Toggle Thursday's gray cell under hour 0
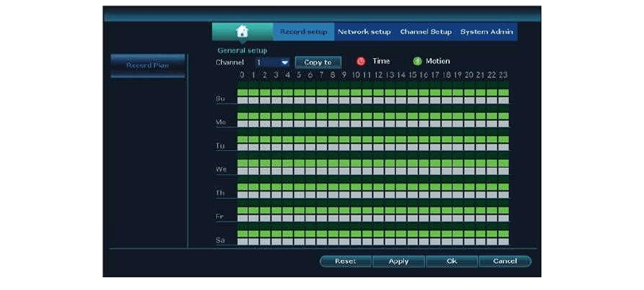 [242, 195]
